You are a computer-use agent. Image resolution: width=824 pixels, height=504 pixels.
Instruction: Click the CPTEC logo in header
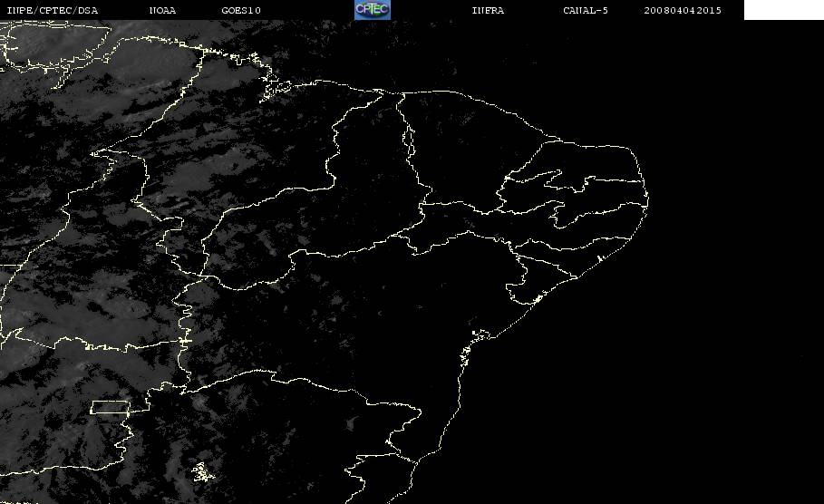372,9
